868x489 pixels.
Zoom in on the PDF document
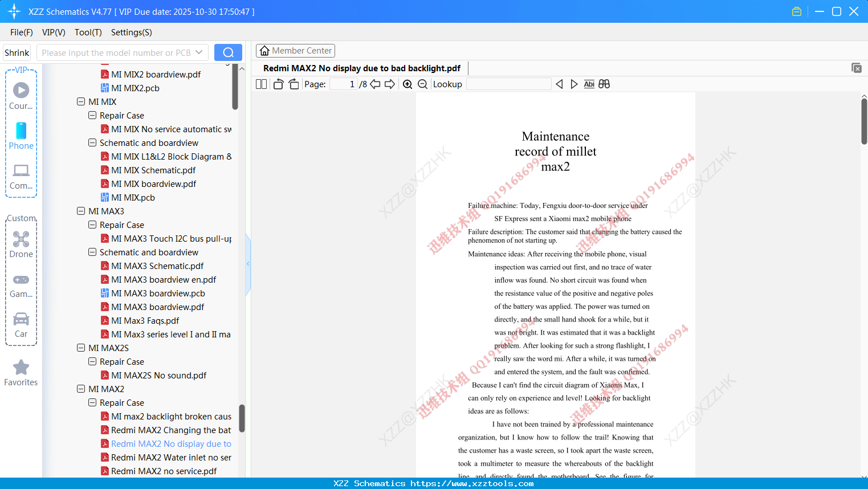point(407,84)
